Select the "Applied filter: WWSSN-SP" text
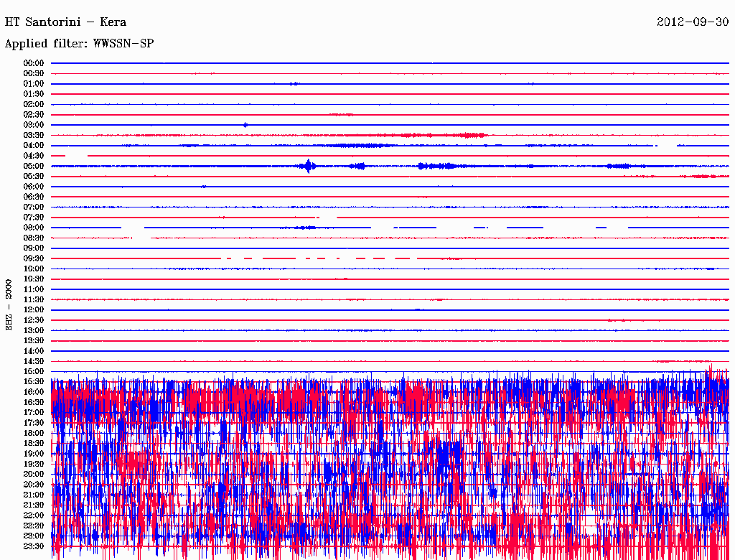 pyautogui.click(x=79, y=43)
